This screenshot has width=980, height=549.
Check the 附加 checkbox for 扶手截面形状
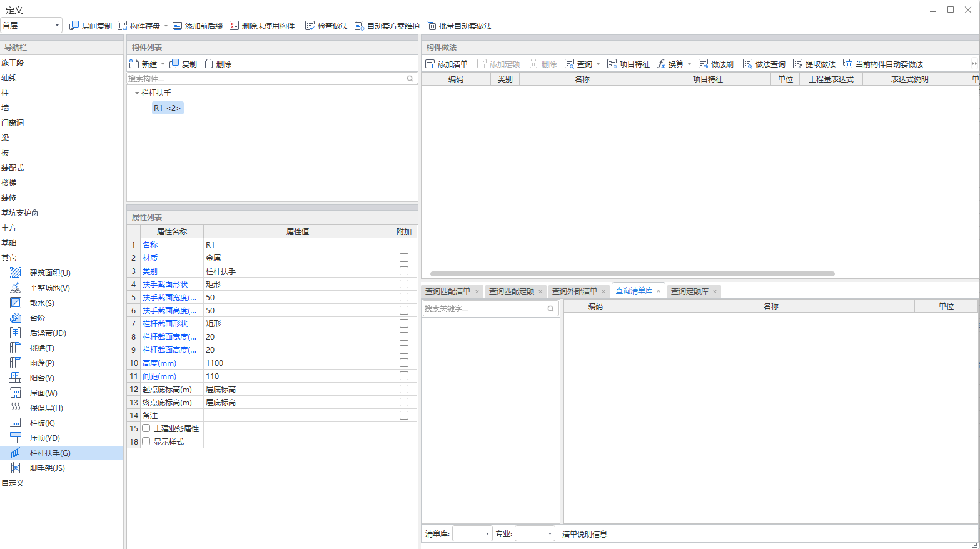404,284
